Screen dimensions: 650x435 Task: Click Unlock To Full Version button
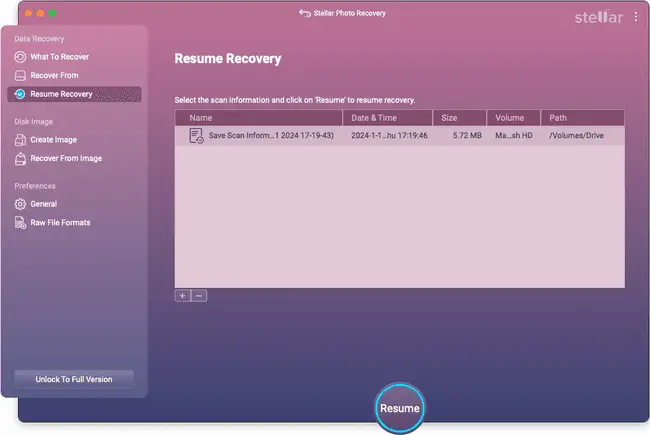74,379
